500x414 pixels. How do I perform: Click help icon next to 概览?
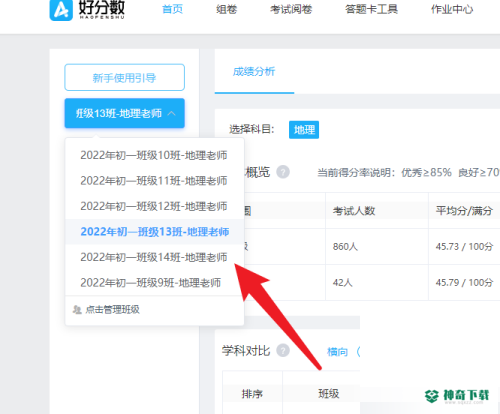point(283,172)
